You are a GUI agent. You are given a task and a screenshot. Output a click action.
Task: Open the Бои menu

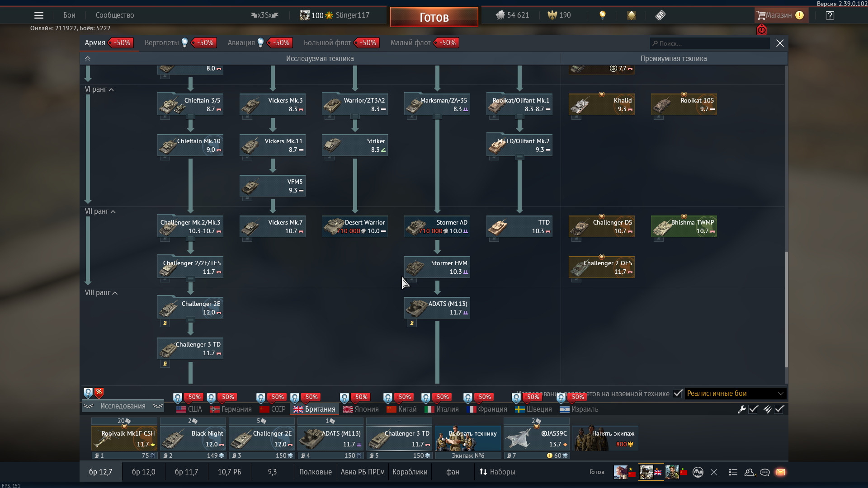coord(69,15)
